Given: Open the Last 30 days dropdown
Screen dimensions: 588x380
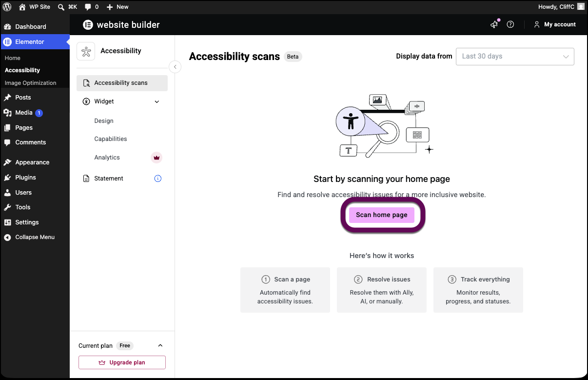Looking at the screenshot, I should tap(515, 56).
